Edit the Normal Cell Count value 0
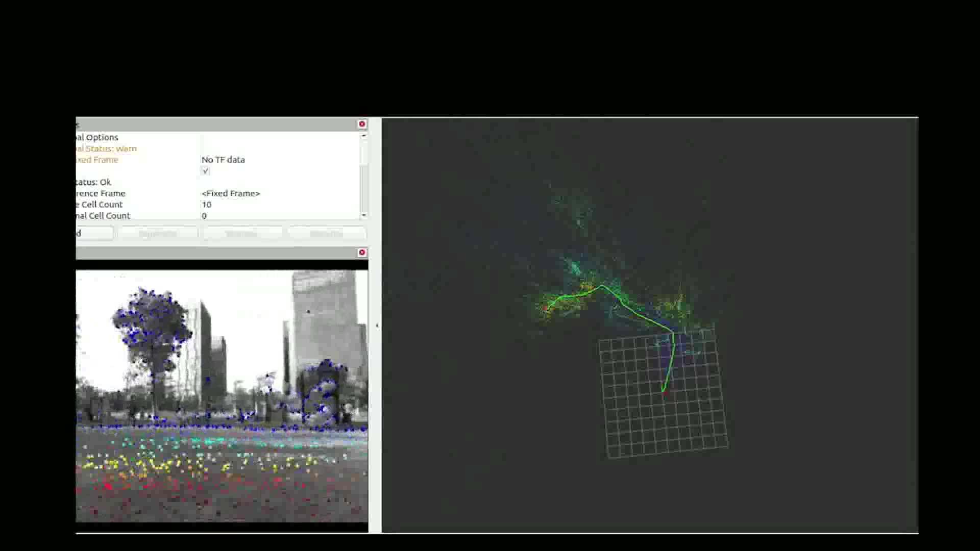The width and height of the screenshot is (980, 551). [x=204, y=216]
